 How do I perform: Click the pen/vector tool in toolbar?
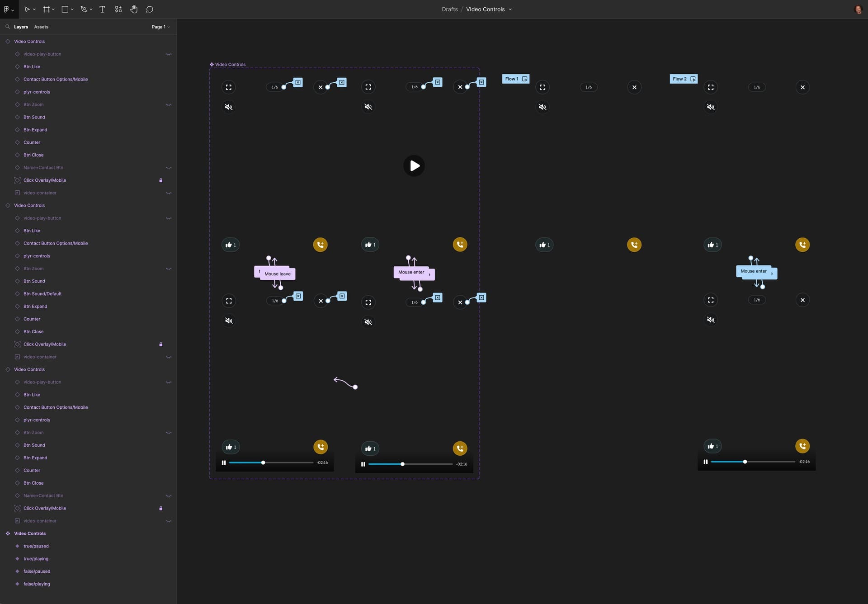pos(83,9)
